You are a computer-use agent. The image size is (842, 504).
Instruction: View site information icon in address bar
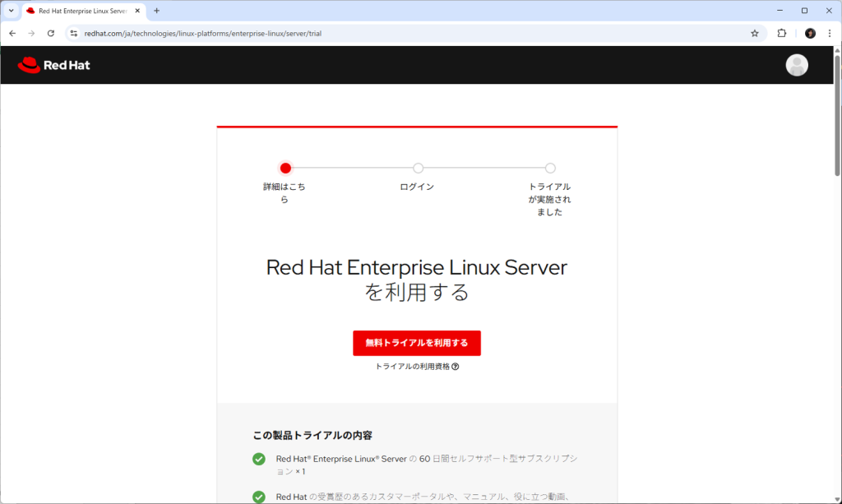click(73, 34)
